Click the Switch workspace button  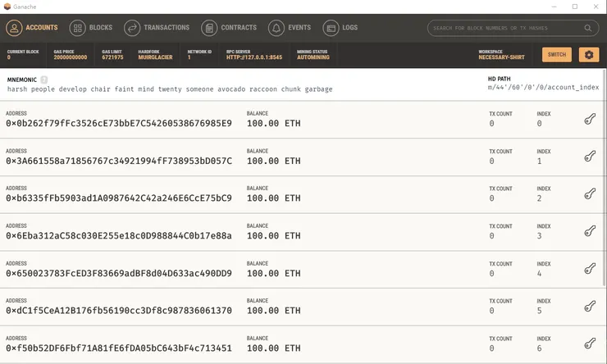[557, 55]
